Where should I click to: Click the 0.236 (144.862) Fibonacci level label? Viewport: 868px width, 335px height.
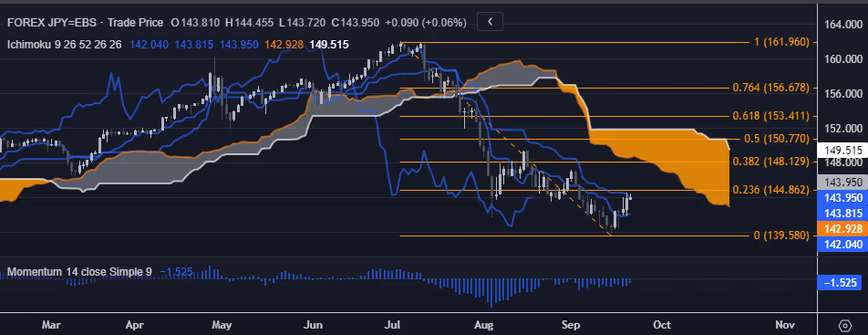(770, 190)
